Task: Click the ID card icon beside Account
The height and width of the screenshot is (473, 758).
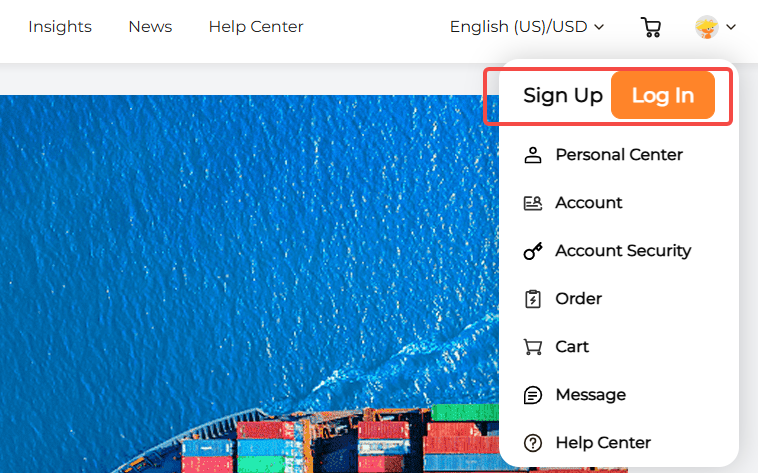Action: (533, 203)
